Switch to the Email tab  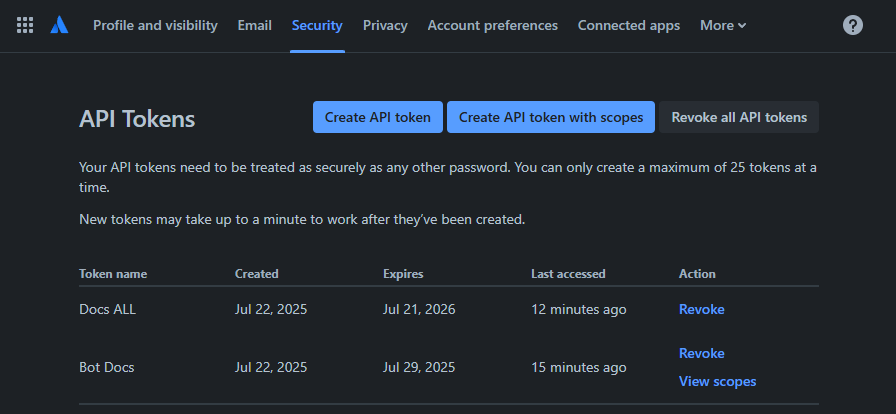(254, 25)
